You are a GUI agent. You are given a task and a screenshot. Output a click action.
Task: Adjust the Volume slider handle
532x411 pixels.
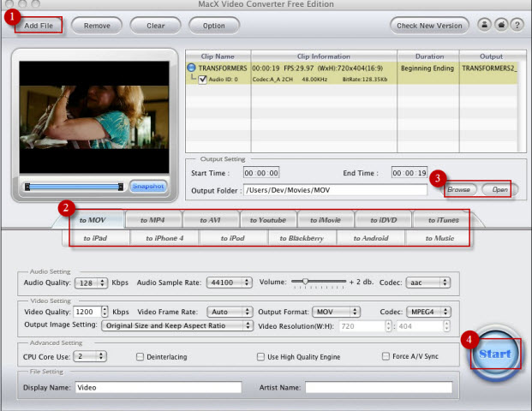(x=305, y=282)
